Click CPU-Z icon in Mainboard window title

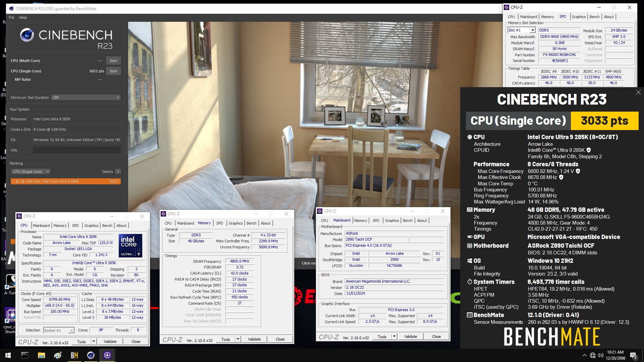click(x=320, y=211)
